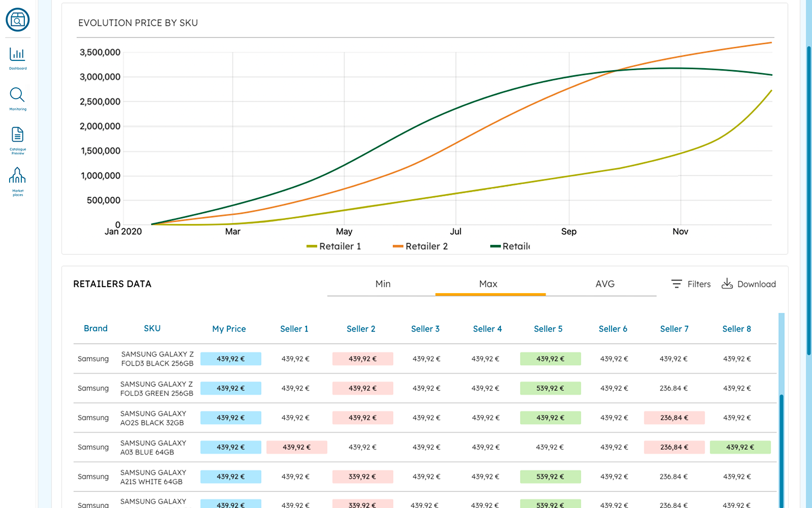Click Seller 7 236.84 € in FOLD3 GREEN row
812x508 pixels.
(x=674, y=388)
